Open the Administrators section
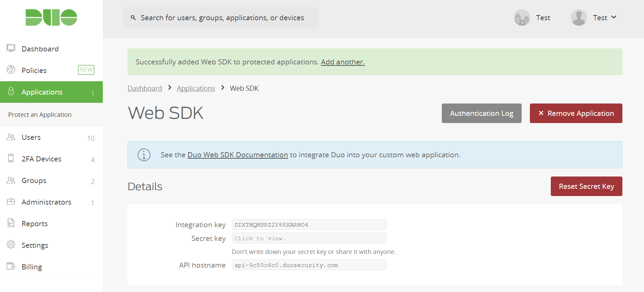 coord(51,202)
